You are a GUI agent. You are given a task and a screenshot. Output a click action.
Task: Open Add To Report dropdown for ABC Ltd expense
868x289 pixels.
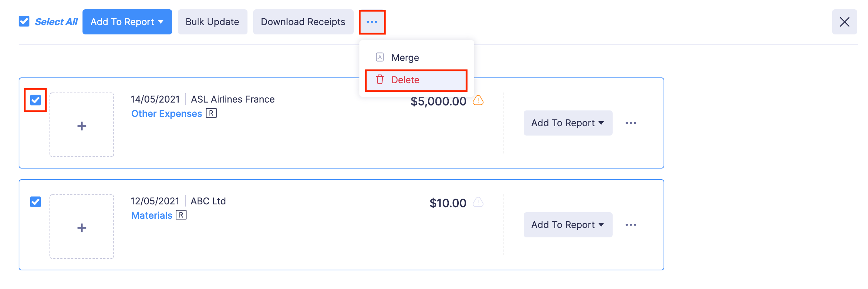pos(568,225)
